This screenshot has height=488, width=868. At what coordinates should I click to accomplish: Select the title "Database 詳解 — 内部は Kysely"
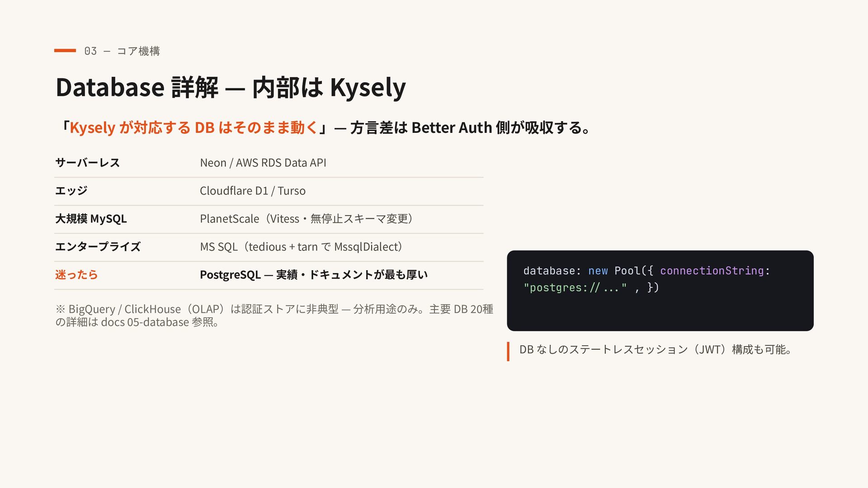click(231, 87)
